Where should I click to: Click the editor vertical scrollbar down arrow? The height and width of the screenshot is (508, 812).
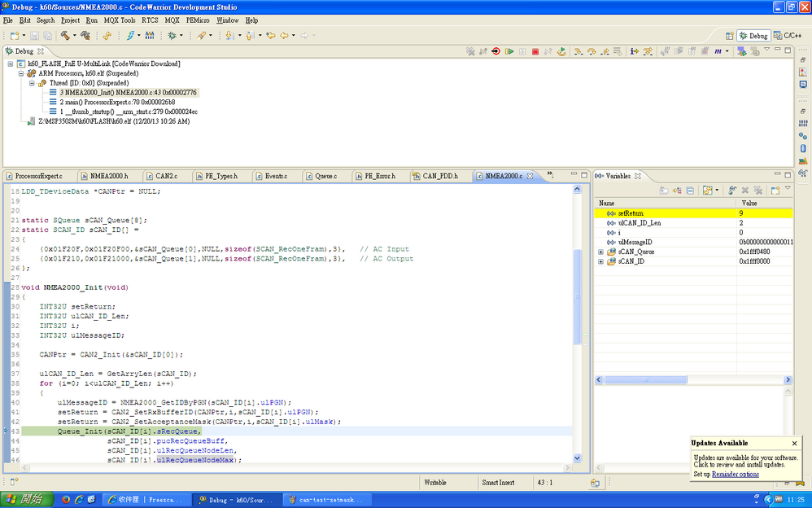tap(577, 458)
